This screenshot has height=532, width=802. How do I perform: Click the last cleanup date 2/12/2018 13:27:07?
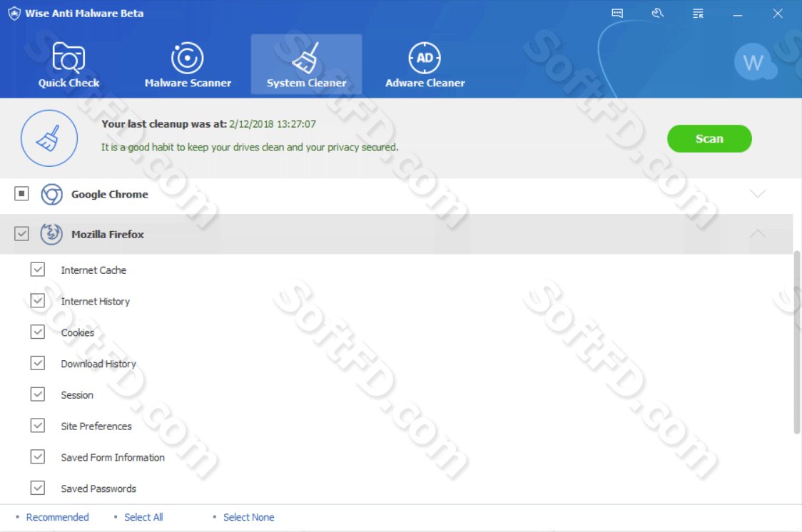[273, 123]
